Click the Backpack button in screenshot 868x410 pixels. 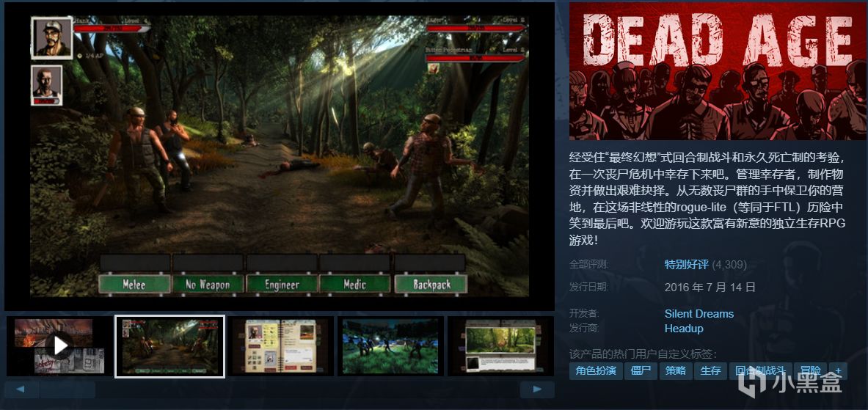(431, 285)
